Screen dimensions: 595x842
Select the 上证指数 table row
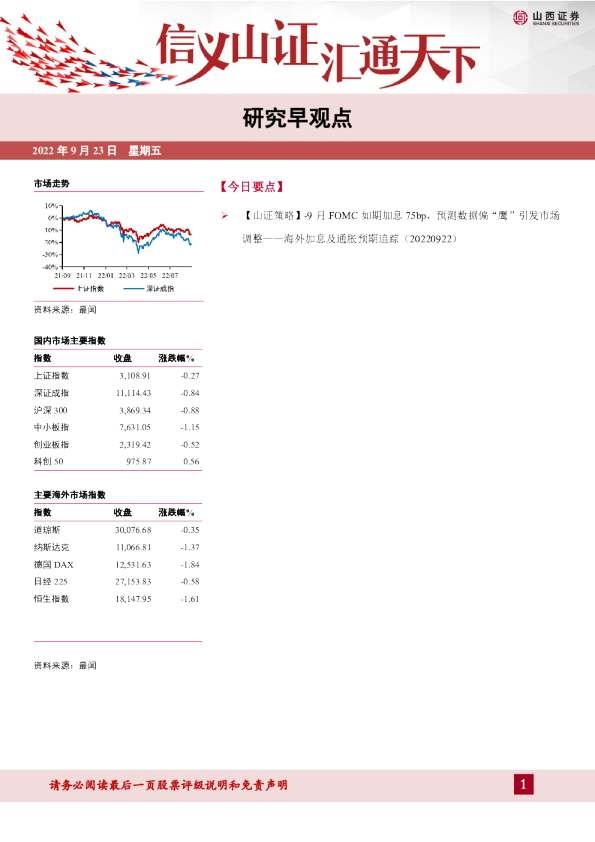[x=117, y=375]
